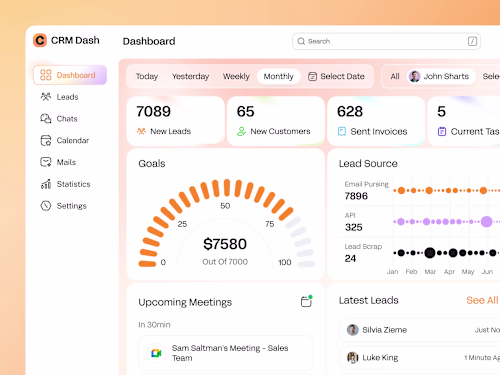Screen dimensions: 500x375
Task: Open the Select Date picker
Action: click(336, 76)
